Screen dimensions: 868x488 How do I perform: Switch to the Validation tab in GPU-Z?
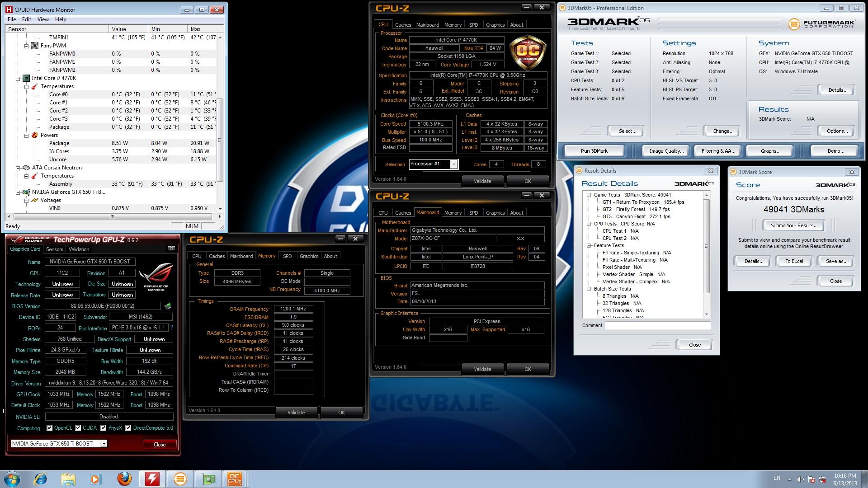coord(79,249)
